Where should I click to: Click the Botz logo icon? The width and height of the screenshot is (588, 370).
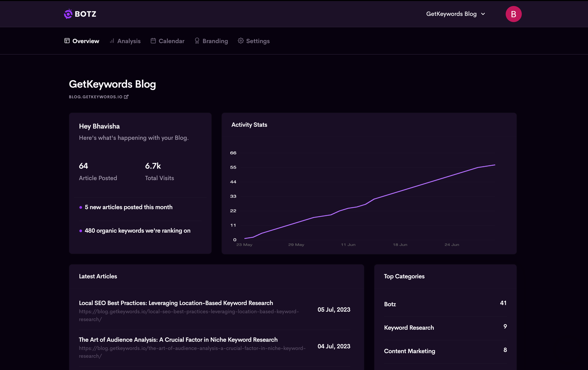click(x=68, y=14)
